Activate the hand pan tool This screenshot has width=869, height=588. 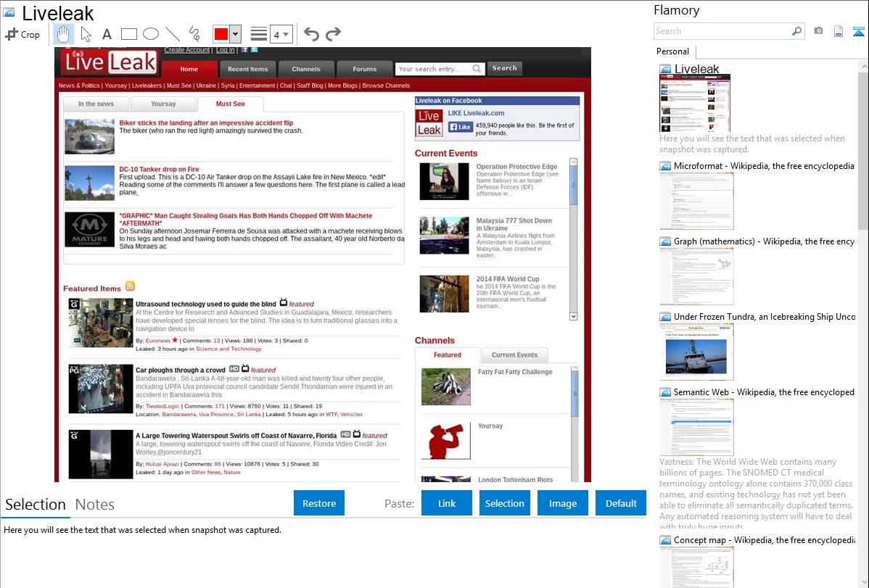63,34
